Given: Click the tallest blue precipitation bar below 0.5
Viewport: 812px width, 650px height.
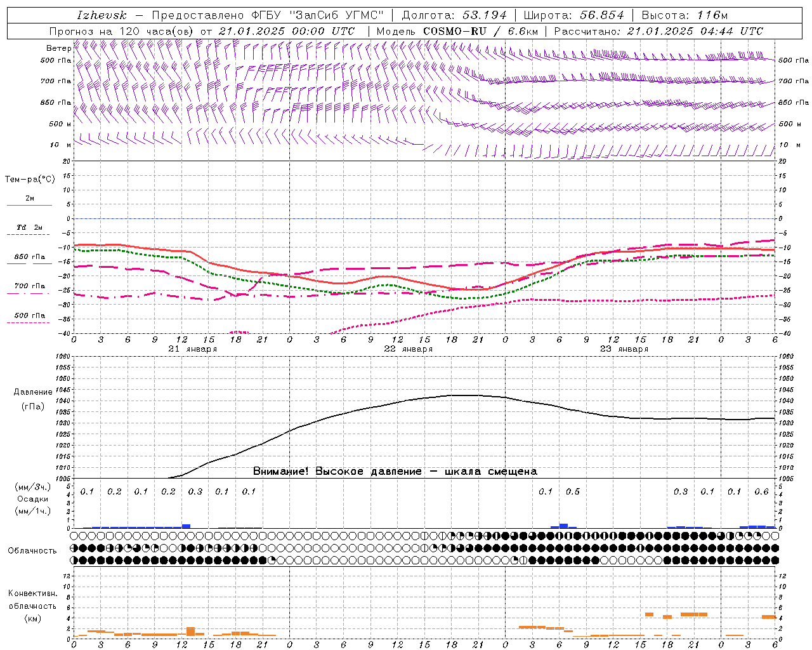Looking at the screenshot, I should [563, 526].
